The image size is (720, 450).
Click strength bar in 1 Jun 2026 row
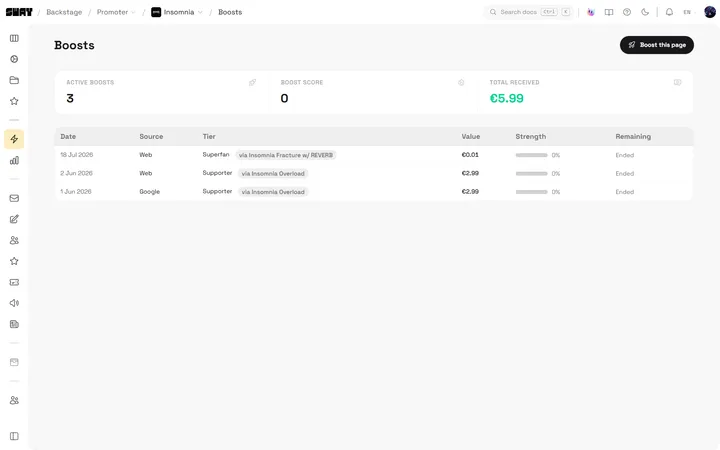[531, 192]
